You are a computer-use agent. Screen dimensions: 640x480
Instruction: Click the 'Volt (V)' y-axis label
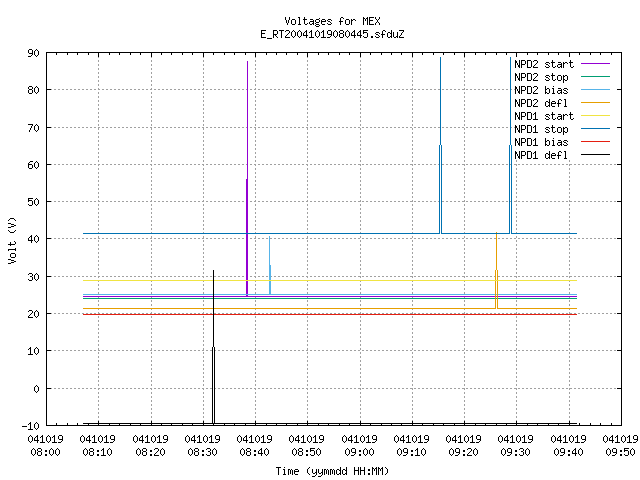(x=12, y=240)
